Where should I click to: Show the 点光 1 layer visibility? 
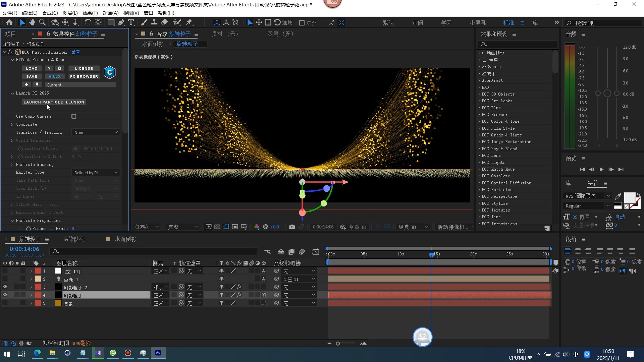(5, 279)
